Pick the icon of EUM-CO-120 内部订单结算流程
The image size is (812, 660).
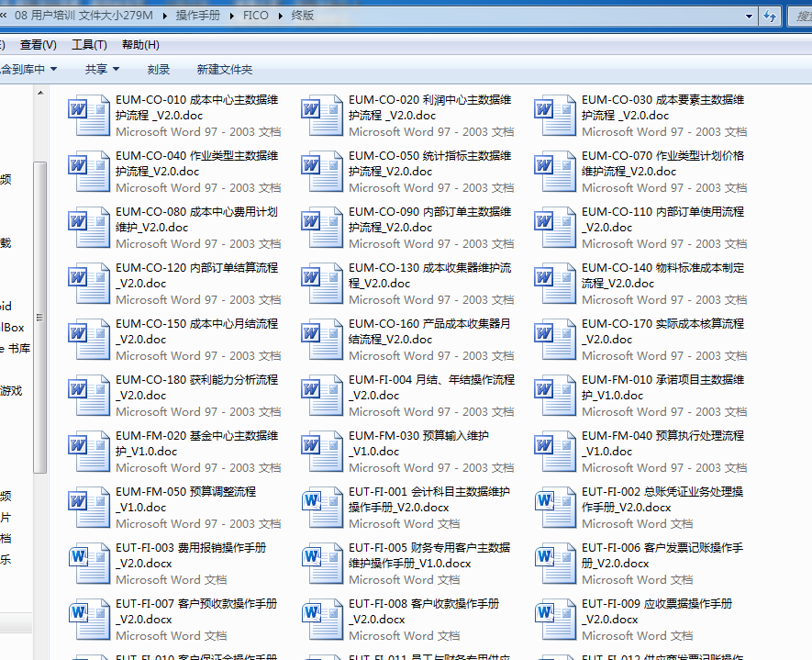(x=89, y=283)
